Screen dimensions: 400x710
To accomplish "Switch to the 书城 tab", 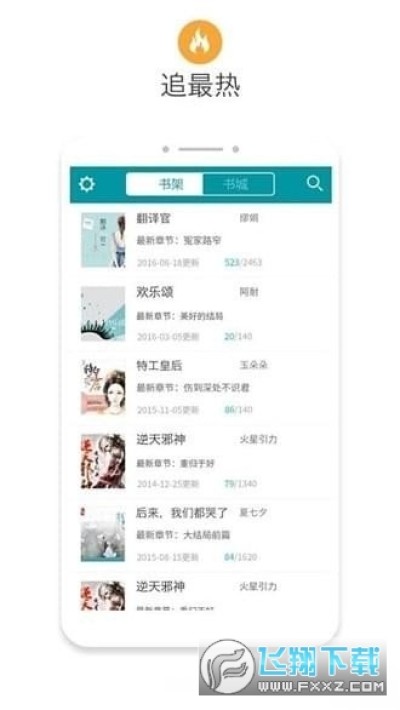I will click(x=238, y=184).
